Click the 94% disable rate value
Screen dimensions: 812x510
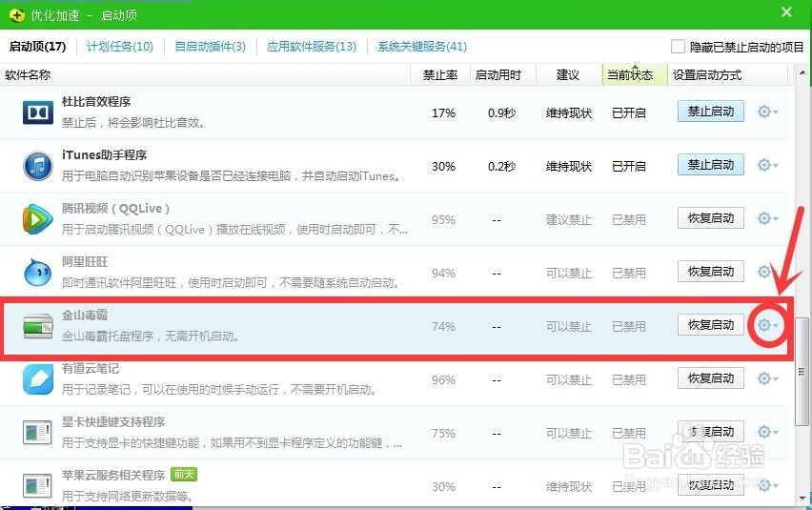coord(443,273)
